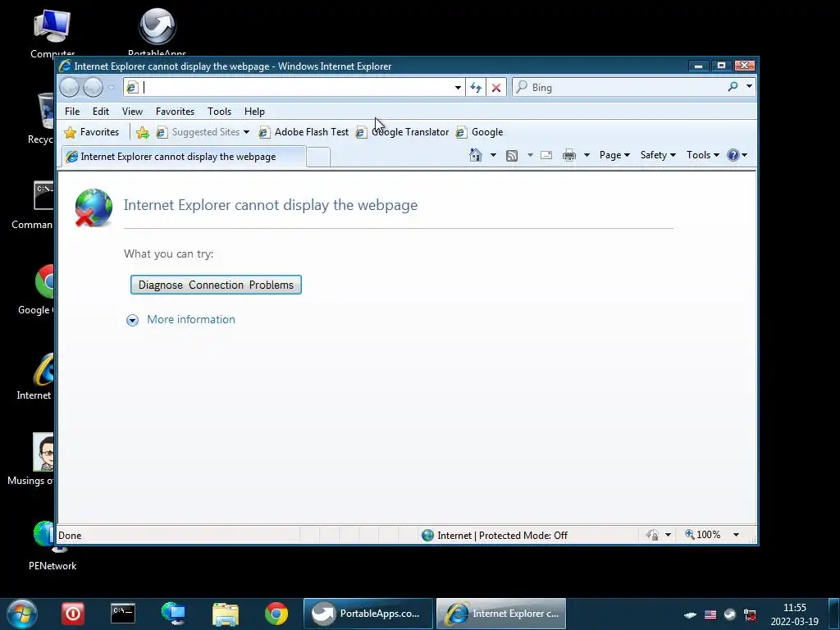
Task: Open the Favorites menu
Action: pyautogui.click(x=176, y=112)
